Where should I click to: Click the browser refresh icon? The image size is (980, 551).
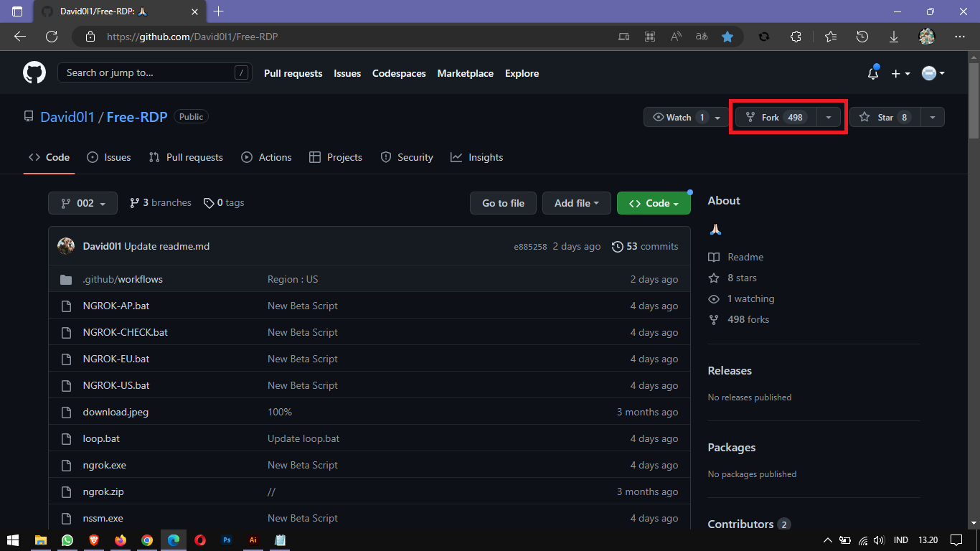coord(52,37)
